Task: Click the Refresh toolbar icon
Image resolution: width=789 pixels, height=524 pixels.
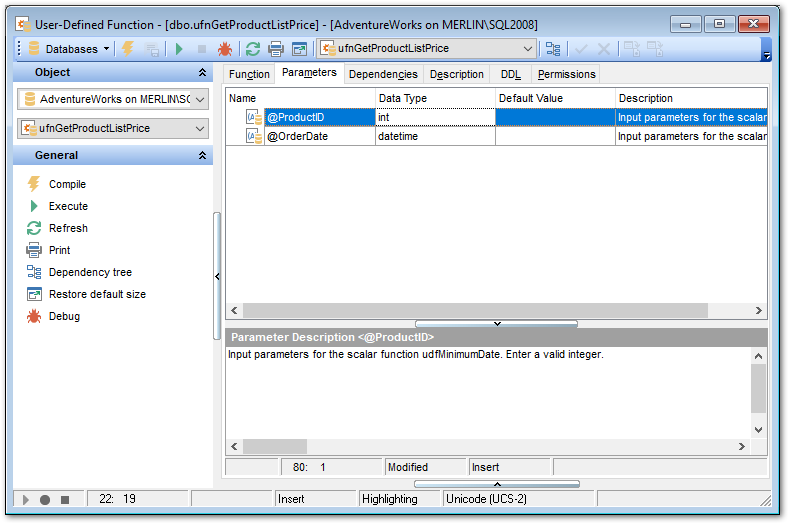Action: click(253, 49)
